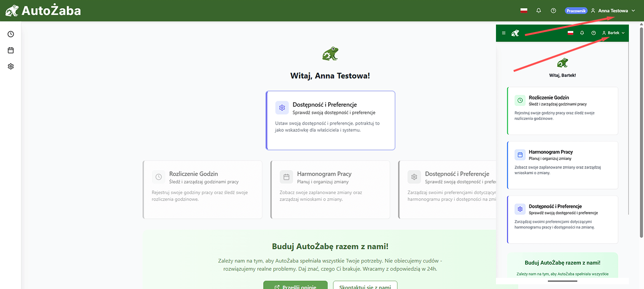
Task: Open the hamburger menu in mobile preview
Action: coord(504,33)
